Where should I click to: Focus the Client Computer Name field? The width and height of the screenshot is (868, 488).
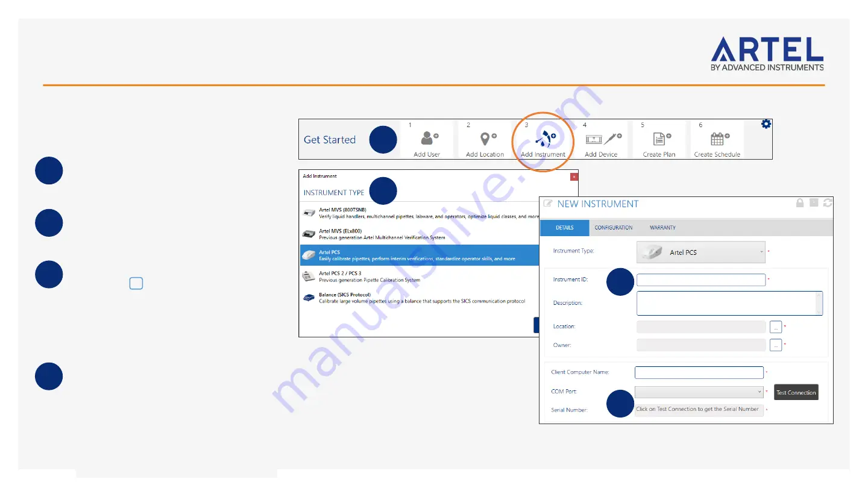pos(699,372)
